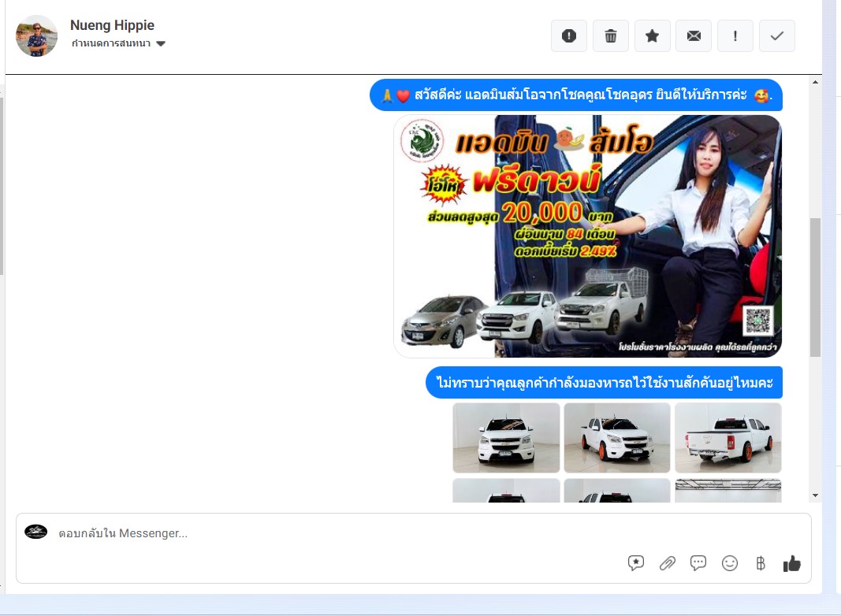Flag conversation with the exclamation mark button
Screen dimensions: 841x616
tap(735, 36)
